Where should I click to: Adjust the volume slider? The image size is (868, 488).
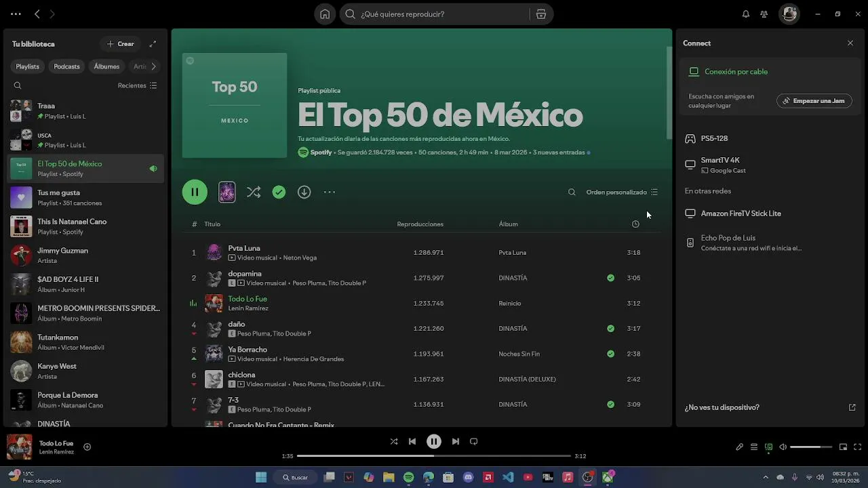pyautogui.click(x=811, y=447)
